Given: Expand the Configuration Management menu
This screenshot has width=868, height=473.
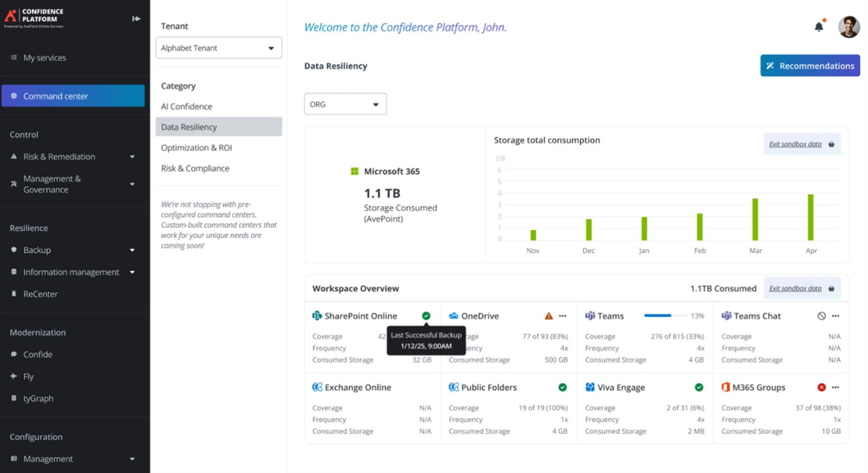Looking at the screenshot, I should coord(132,459).
